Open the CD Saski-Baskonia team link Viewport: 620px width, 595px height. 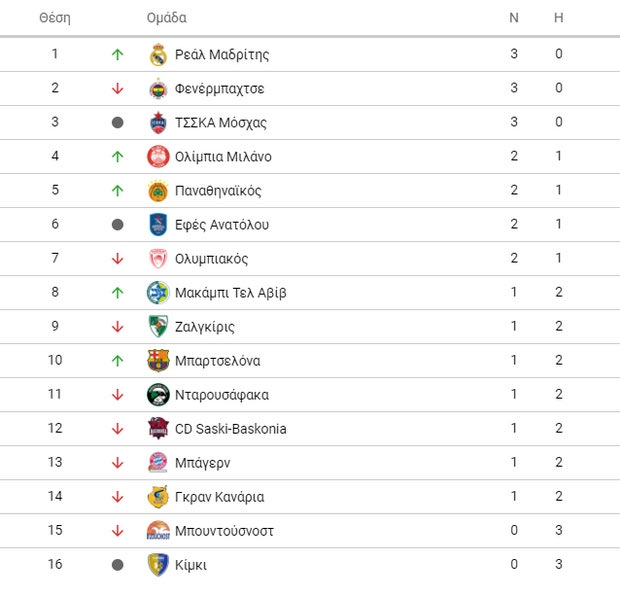tap(231, 429)
